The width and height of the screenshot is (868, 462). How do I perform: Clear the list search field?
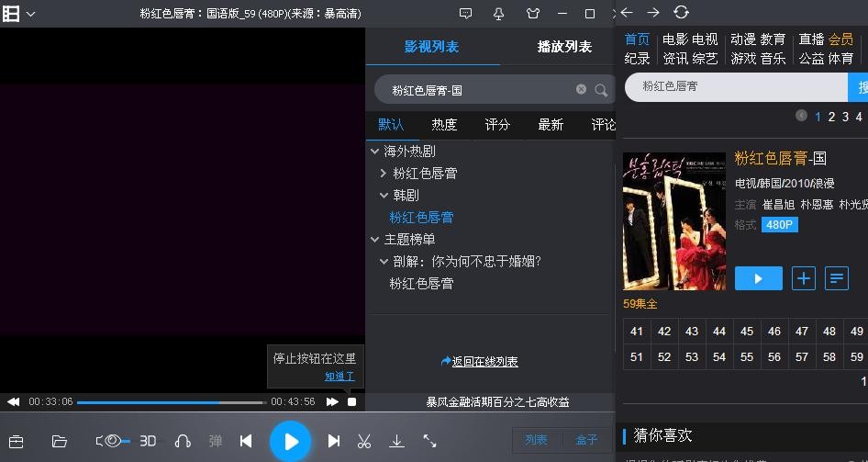click(x=581, y=89)
